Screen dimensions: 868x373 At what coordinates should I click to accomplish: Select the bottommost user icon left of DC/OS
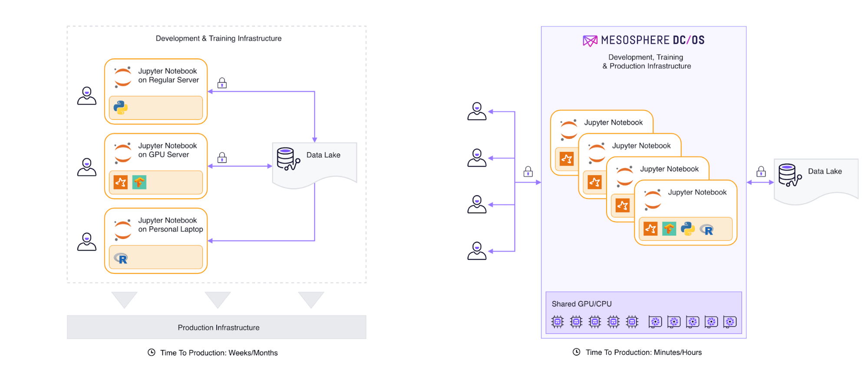coord(477,251)
